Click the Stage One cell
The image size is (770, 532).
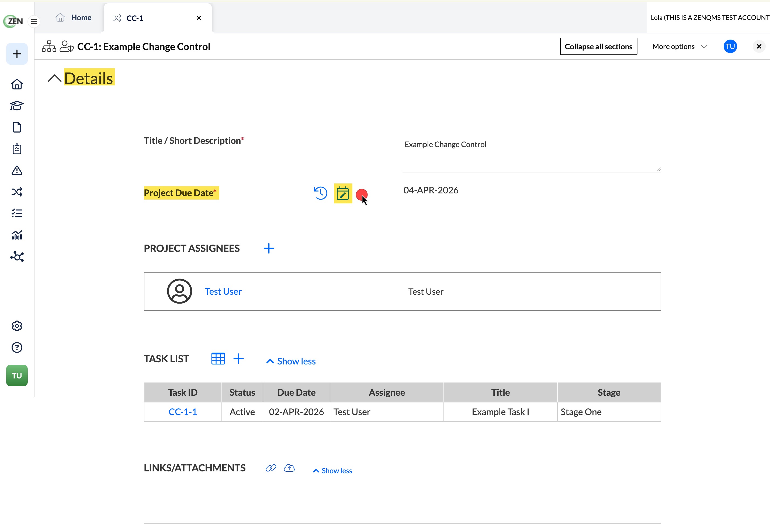point(609,412)
